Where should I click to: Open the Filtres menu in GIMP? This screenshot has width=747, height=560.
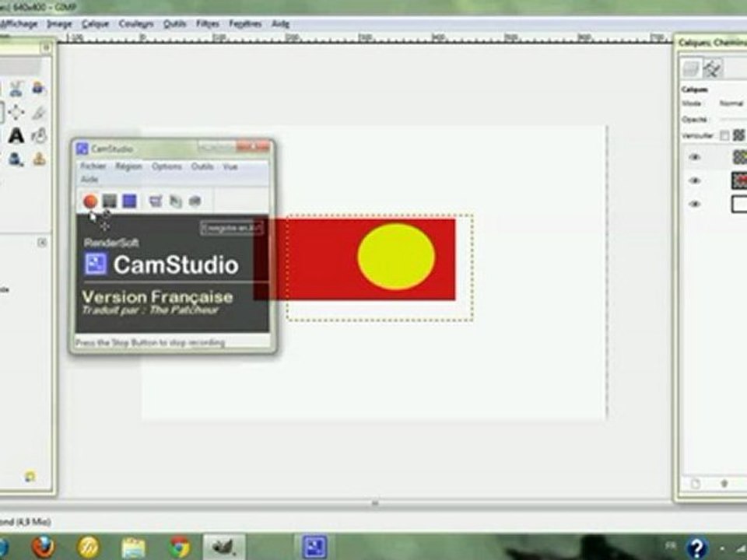(x=208, y=24)
